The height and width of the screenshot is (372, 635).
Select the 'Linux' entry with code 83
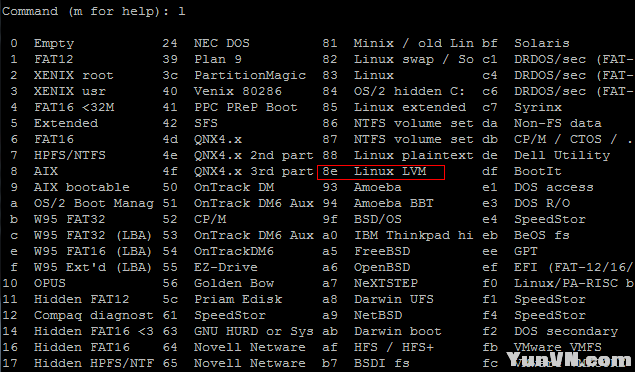(373, 75)
